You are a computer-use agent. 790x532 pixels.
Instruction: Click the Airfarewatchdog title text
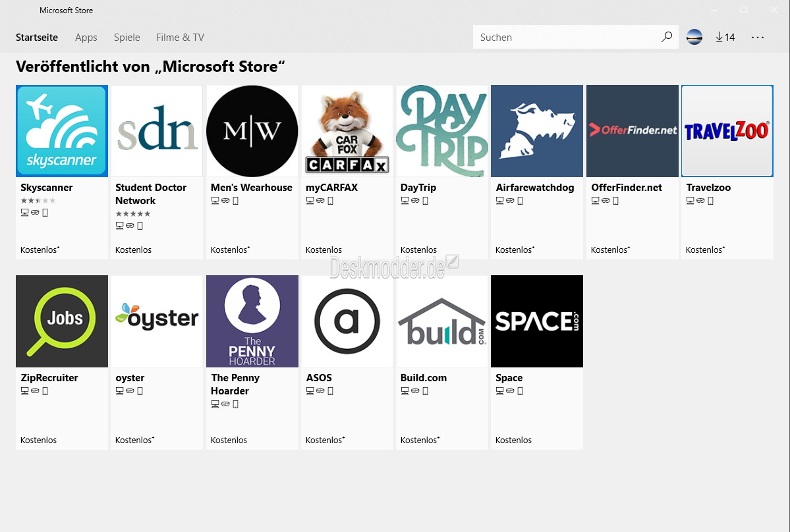coord(534,187)
